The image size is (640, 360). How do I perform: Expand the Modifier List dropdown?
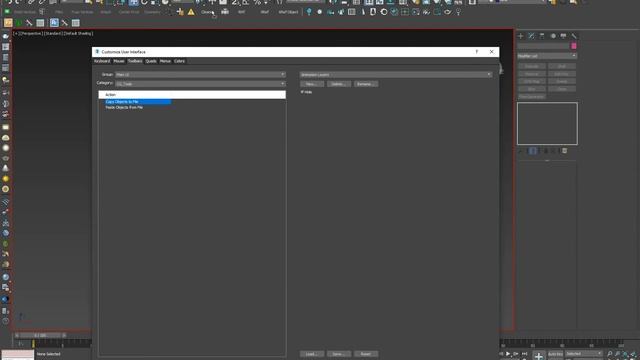click(x=547, y=56)
